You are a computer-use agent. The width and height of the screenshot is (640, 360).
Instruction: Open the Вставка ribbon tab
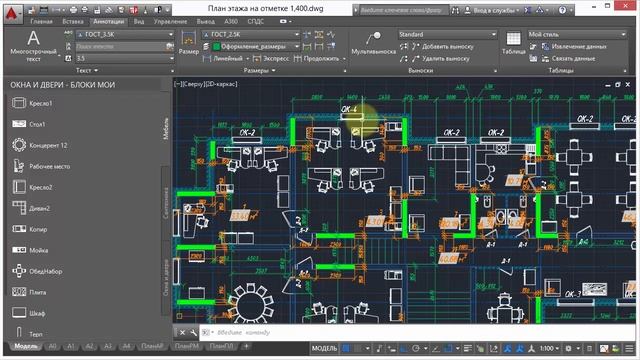click(73, 21)
